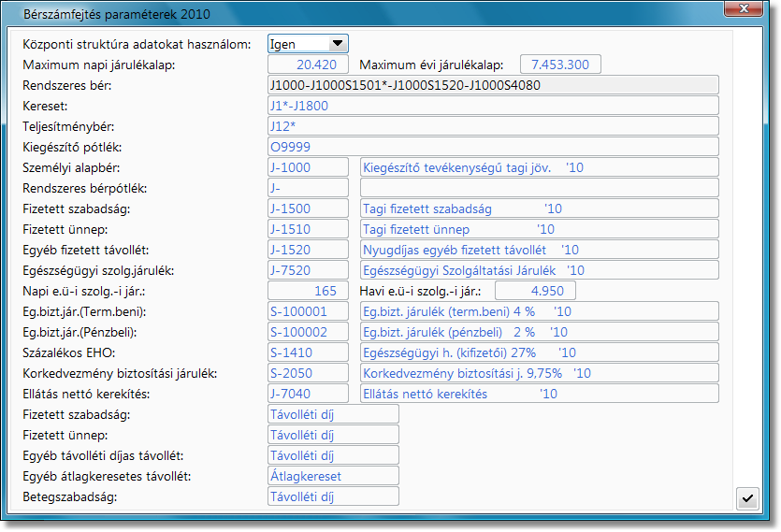Click the checkmark confirm button
This screenshot has width=781, height=532.
point(746,498)
